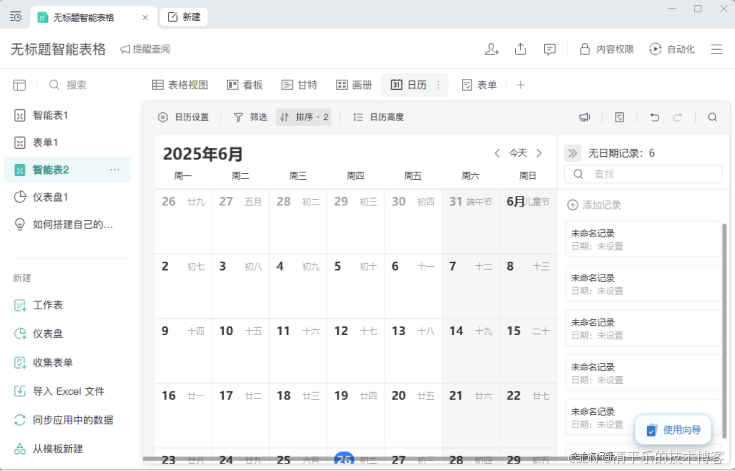Switch to 表格视图 tab
Viewport: 735px width, 471px height.
click(x=180, y=85)
